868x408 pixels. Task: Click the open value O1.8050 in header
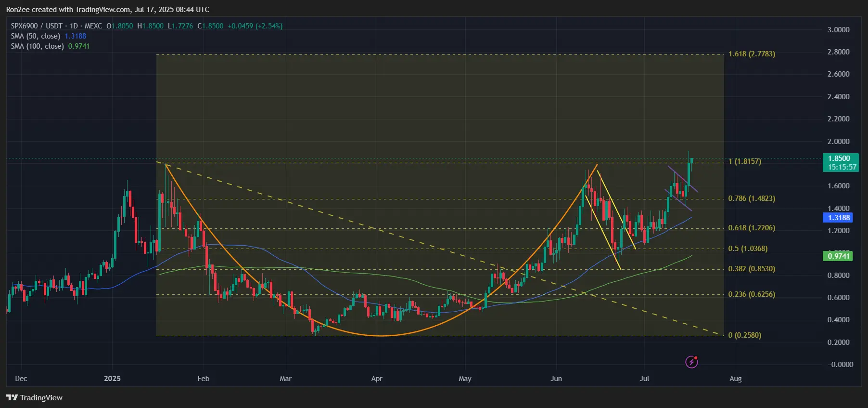pos(120,26)
